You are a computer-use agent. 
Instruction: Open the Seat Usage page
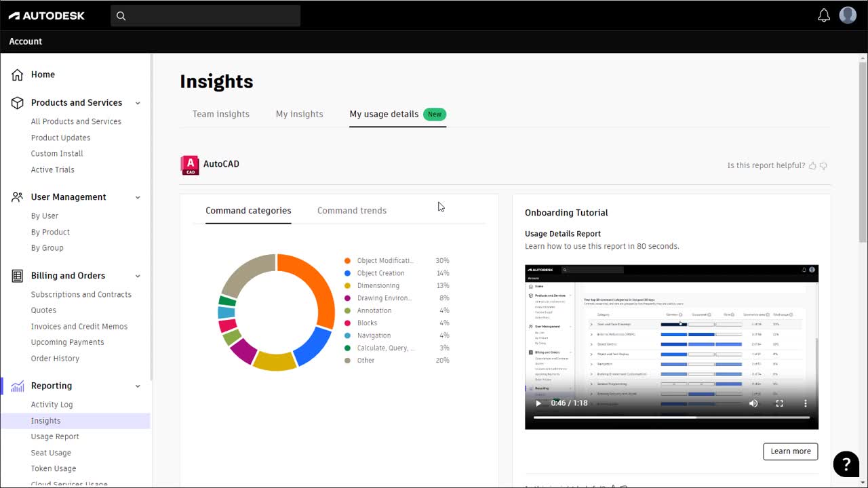(x=51, y=453)
